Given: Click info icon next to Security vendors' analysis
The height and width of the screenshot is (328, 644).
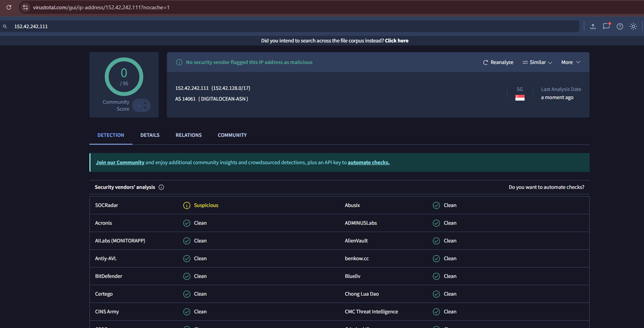Looking at the screenshot, I should [x=161, y=187].
